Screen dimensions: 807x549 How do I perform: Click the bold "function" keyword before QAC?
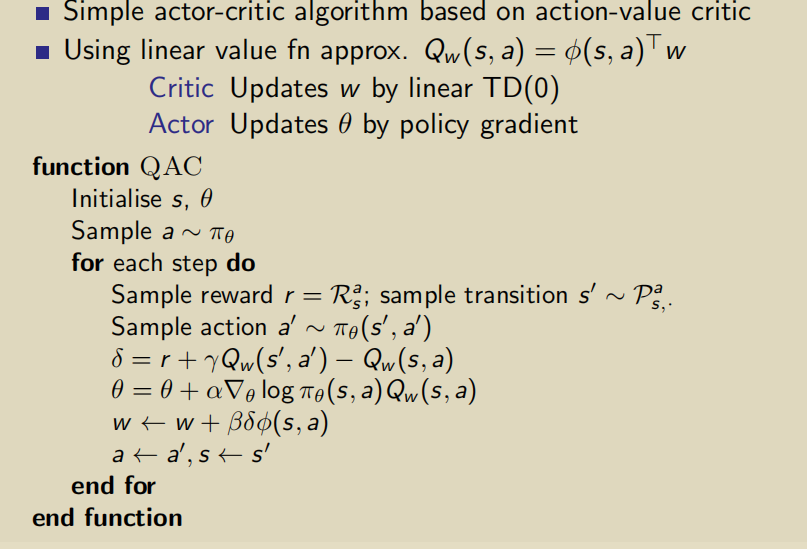(81, 166)
